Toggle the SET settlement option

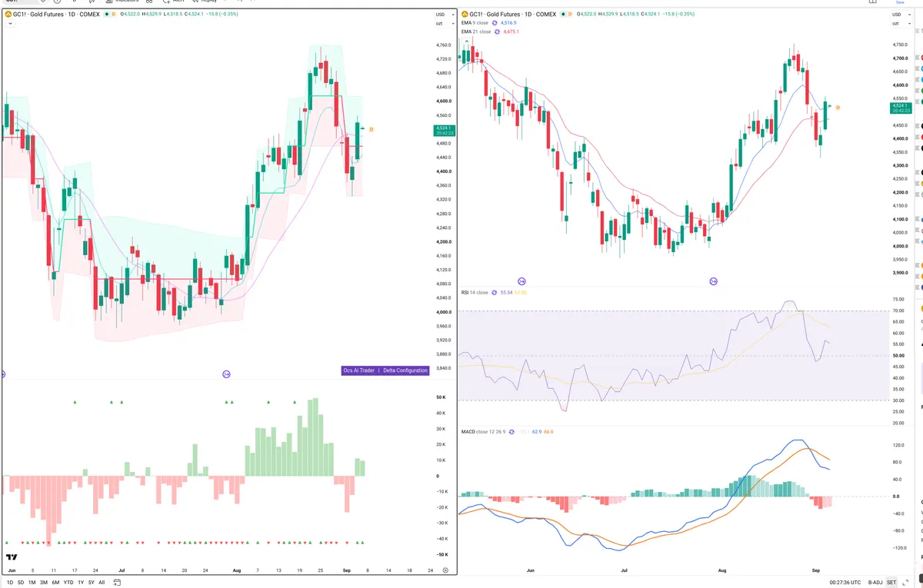pyautogui.click(x=891, y=583)
